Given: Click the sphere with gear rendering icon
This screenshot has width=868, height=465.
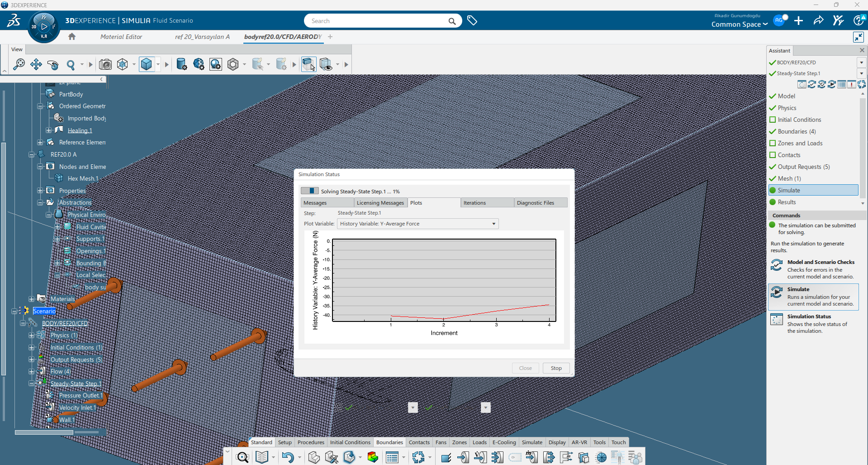Looking at the screenshot, I should [216, 64].
